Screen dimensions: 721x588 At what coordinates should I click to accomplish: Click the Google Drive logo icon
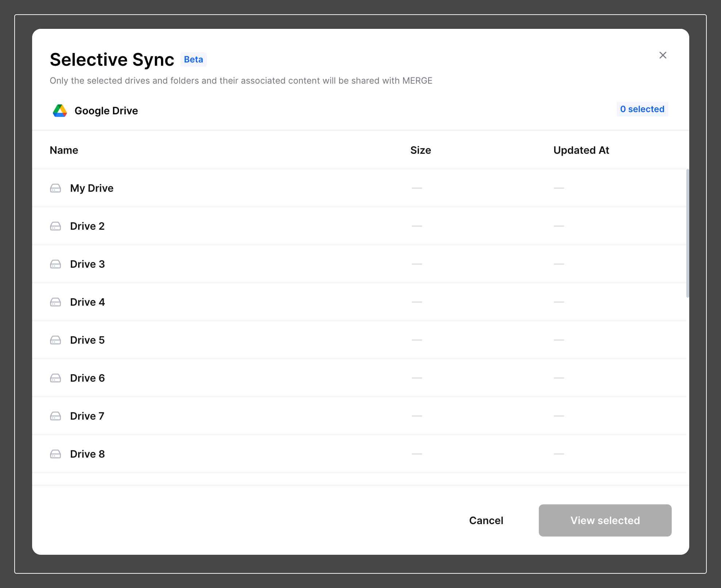coord(60,111)
